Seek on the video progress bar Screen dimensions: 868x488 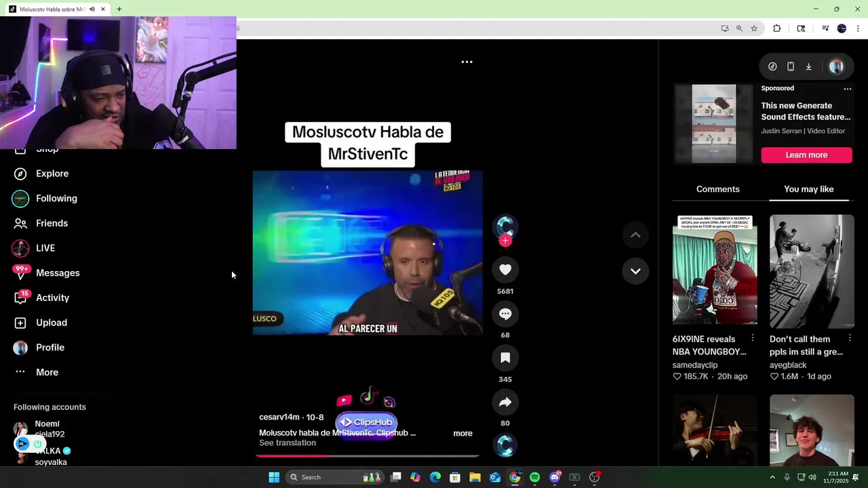pos(368,455)
